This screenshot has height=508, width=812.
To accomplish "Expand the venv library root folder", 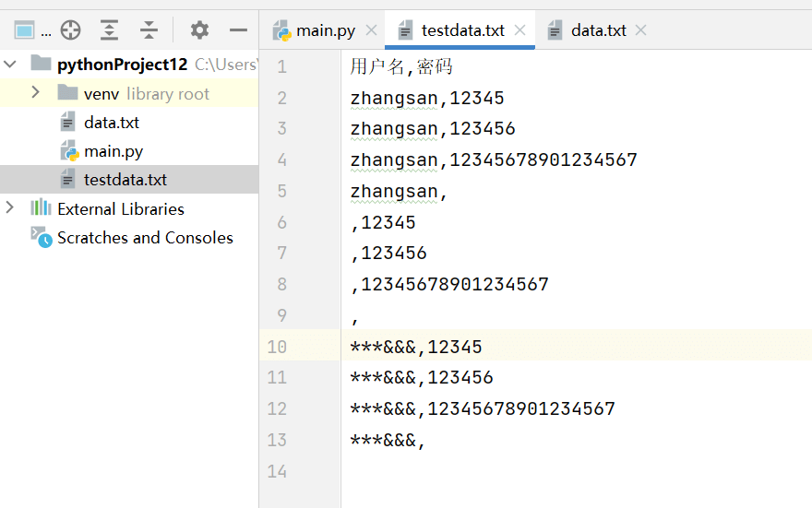I will point(35,93).
